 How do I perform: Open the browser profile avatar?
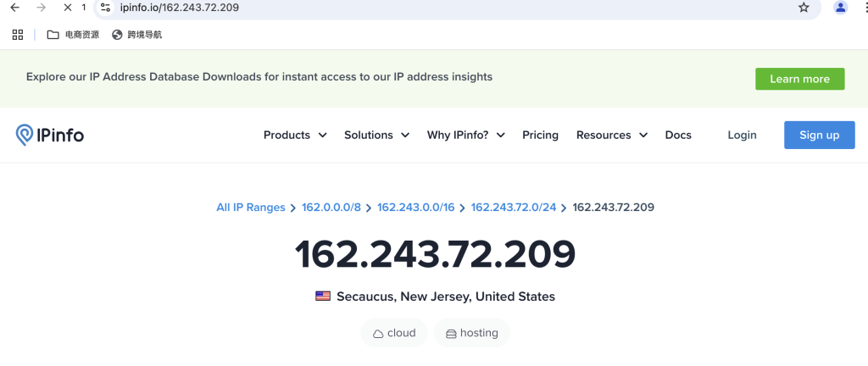pyautogui.click(x=840, y=8)
